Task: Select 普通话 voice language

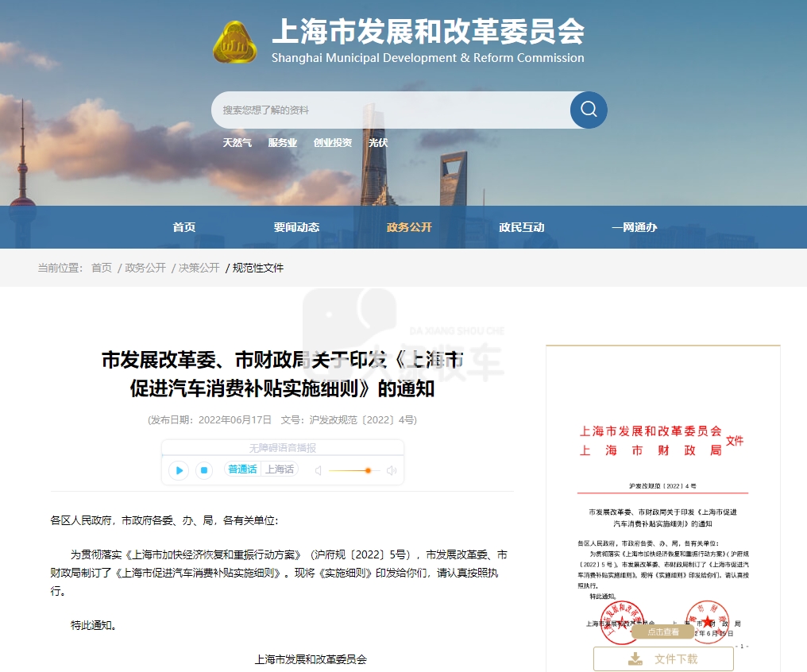Action: pyautogui.click(x=242, y=469)
